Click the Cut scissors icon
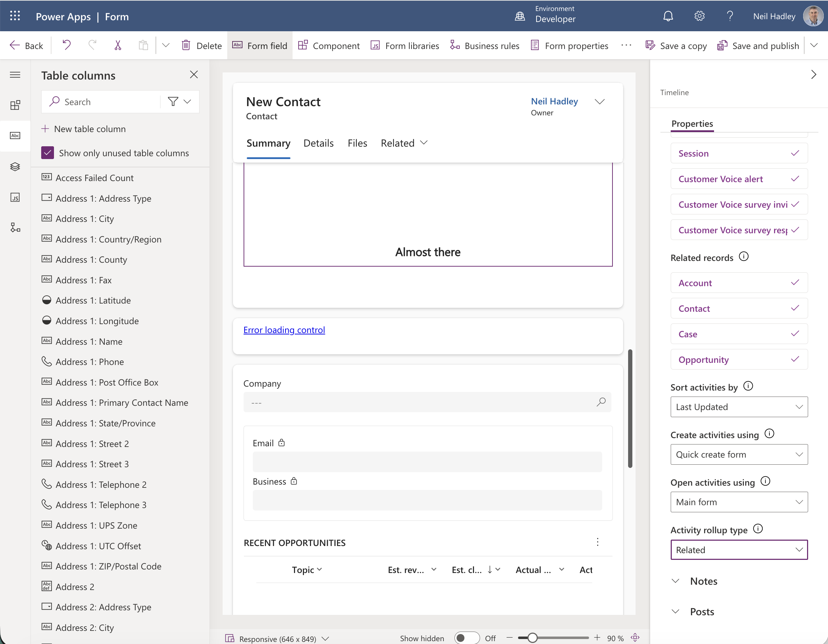The width and height of the screenshot is (828, 644). [x=118, y=45]
